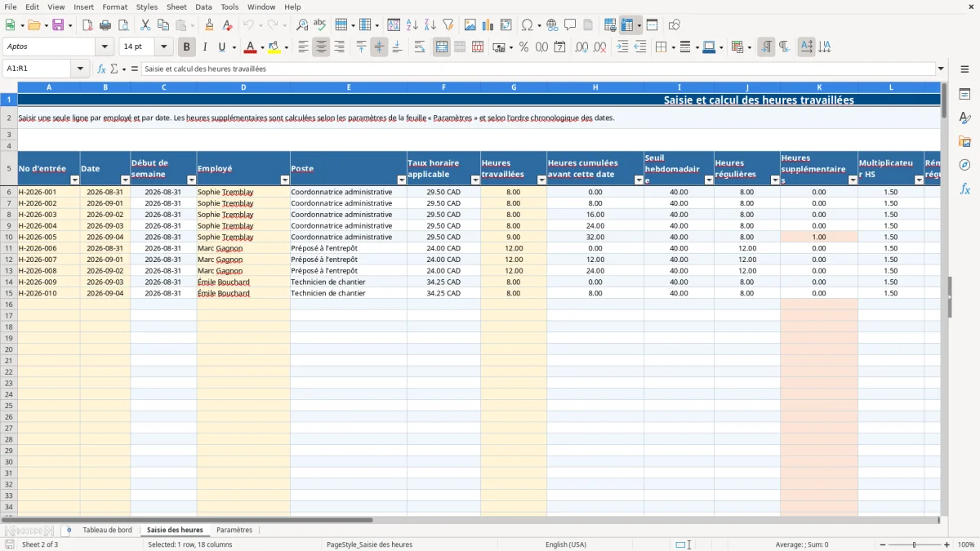This screenshot has height=551, width=980.
Task: Toggle print preview
Action: (123, 25)
